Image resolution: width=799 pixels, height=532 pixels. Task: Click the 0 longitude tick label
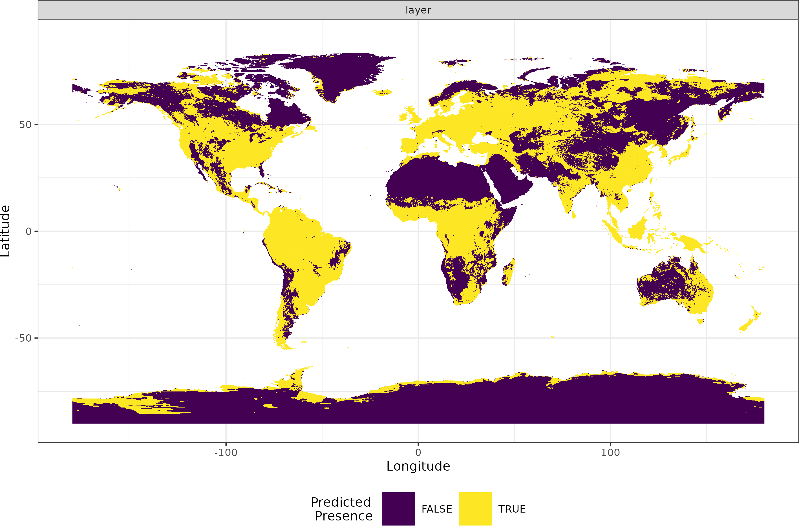click(418, 452)
